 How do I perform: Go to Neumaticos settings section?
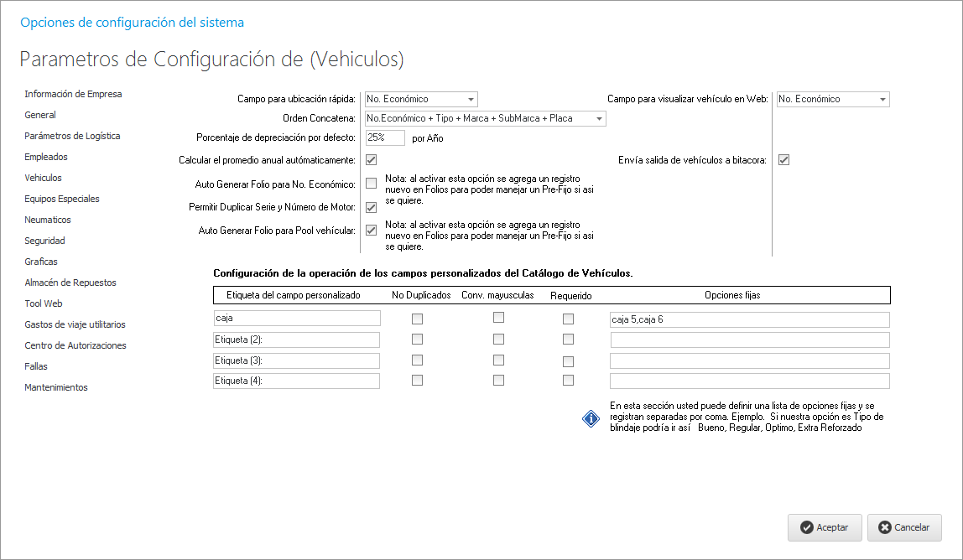(48, 220)
